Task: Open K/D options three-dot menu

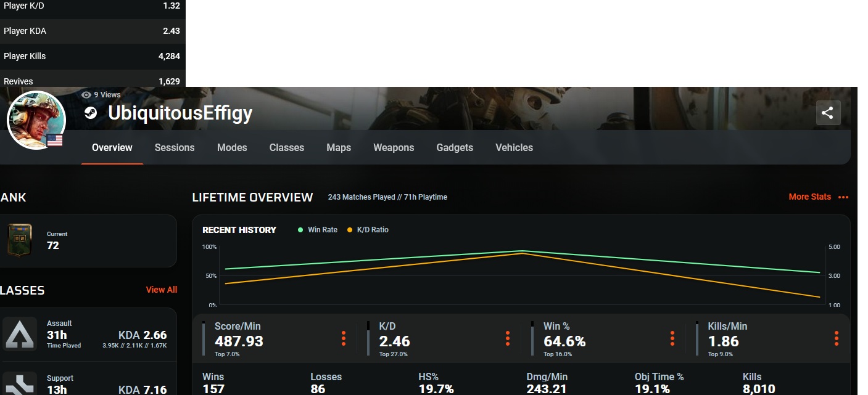Action: click(508, 338)
